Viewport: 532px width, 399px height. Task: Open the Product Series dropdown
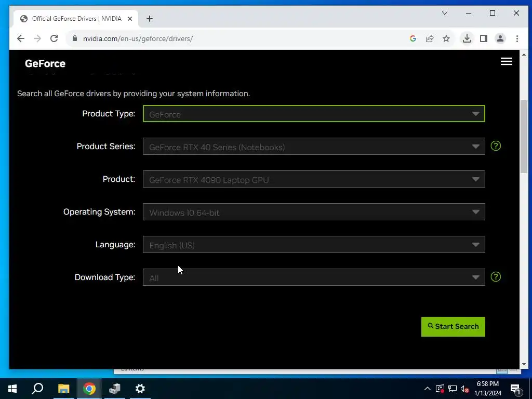(314, 146)
